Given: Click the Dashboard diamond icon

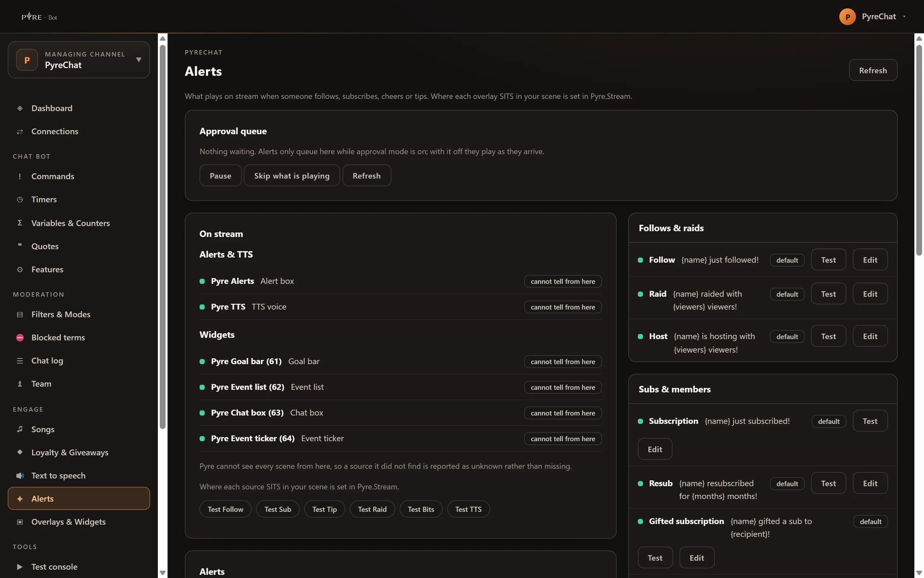Looking at the screenshot, I should click(x=20, y=108).
